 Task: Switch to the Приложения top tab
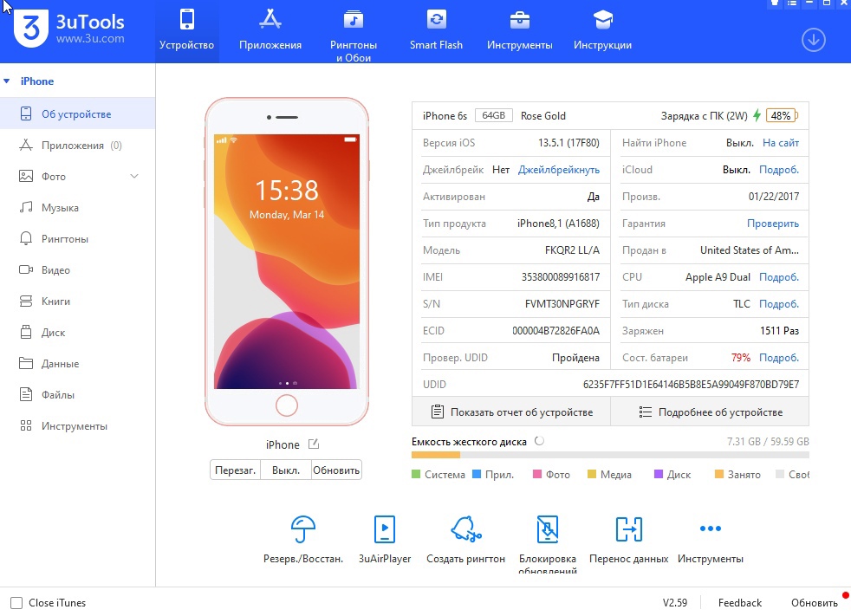[270, 31]
